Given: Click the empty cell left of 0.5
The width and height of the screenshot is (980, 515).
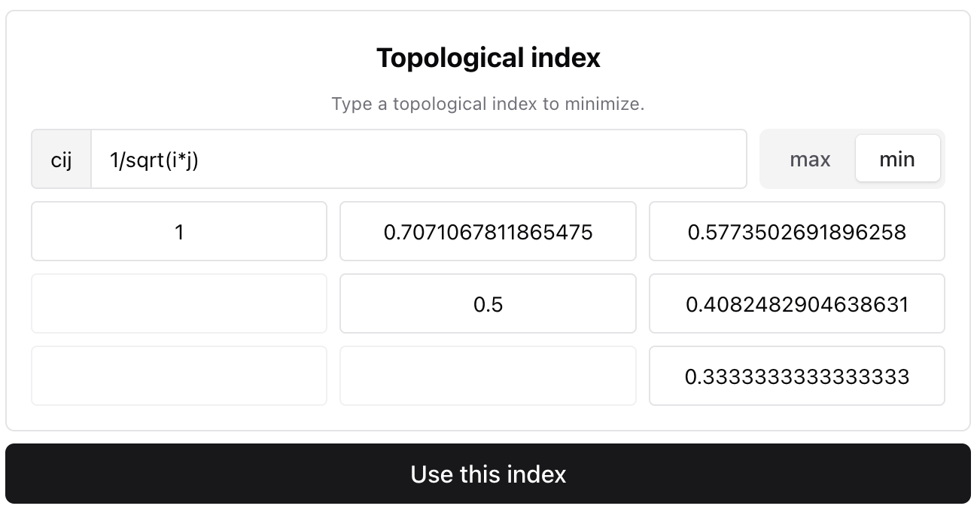Looking at the screenshot, I should pos(179,303).
